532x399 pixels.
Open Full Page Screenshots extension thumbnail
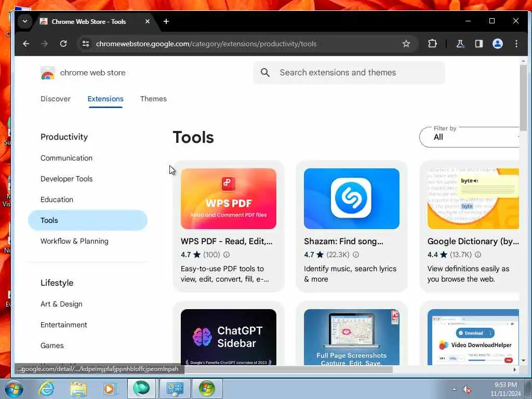pos(352,337)
